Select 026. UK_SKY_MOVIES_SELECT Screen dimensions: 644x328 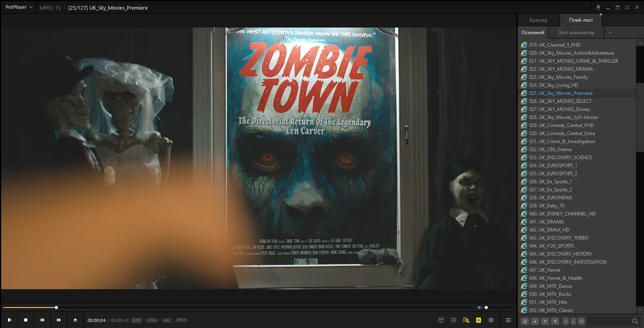point(577,101)
